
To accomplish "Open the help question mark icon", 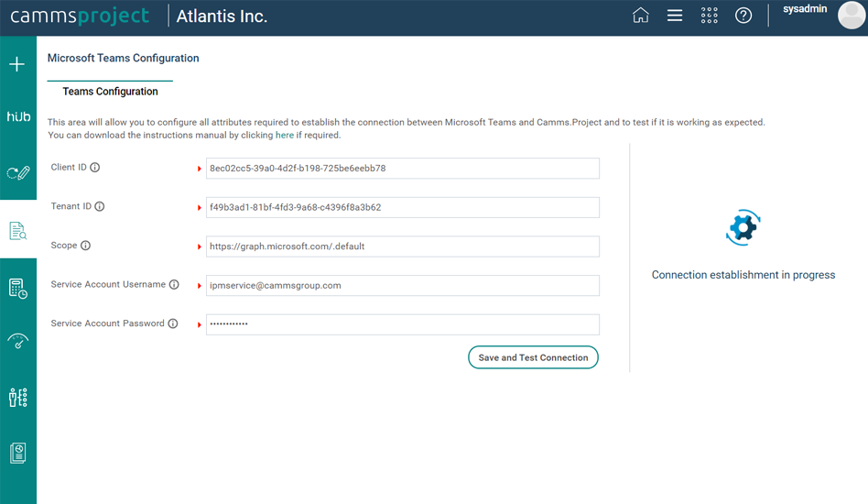I will click(743, 16).
